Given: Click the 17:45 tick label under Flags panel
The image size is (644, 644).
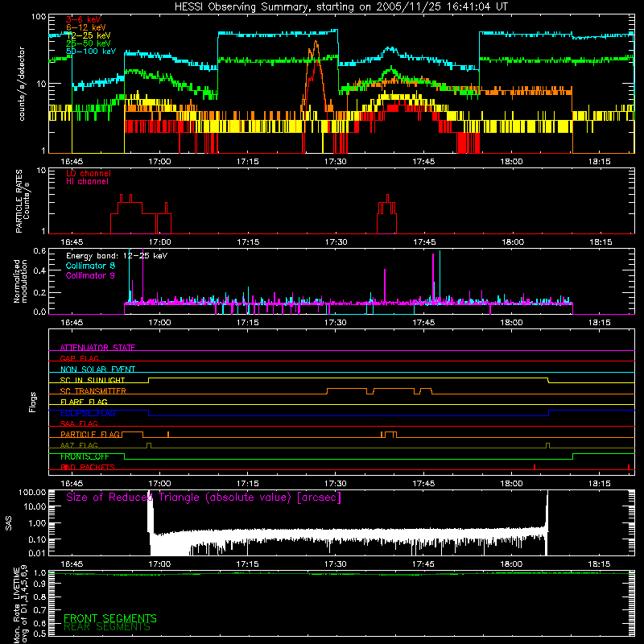Looking at the screenshot, I should pyautogui.click(x=423, y=484).
